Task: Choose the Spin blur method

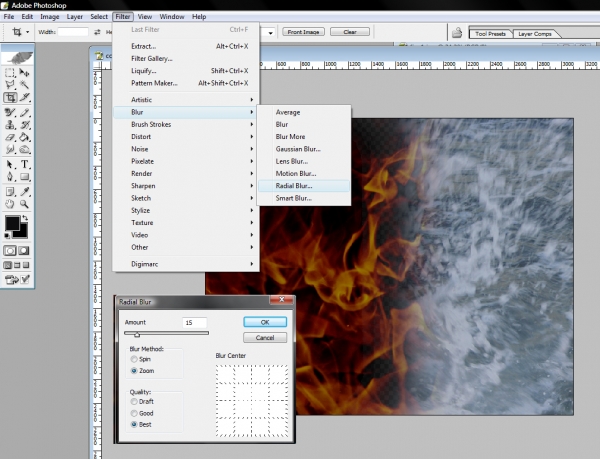Action: [x=134, y=359]
